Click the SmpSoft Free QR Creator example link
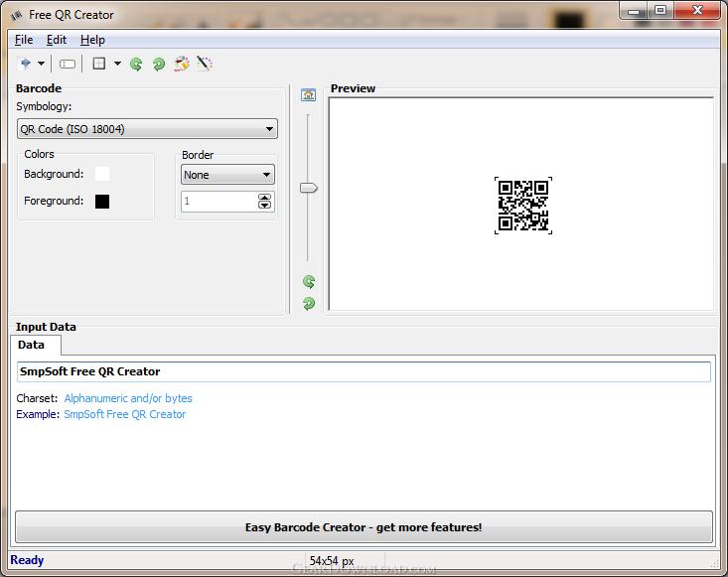This screenshot has height=577, width=728. 125,414
